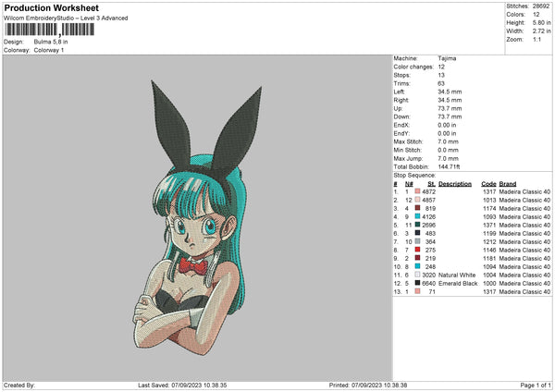Click the Emerald Black color swatch
The image size is (555, 392).
(x=417, y=283)
